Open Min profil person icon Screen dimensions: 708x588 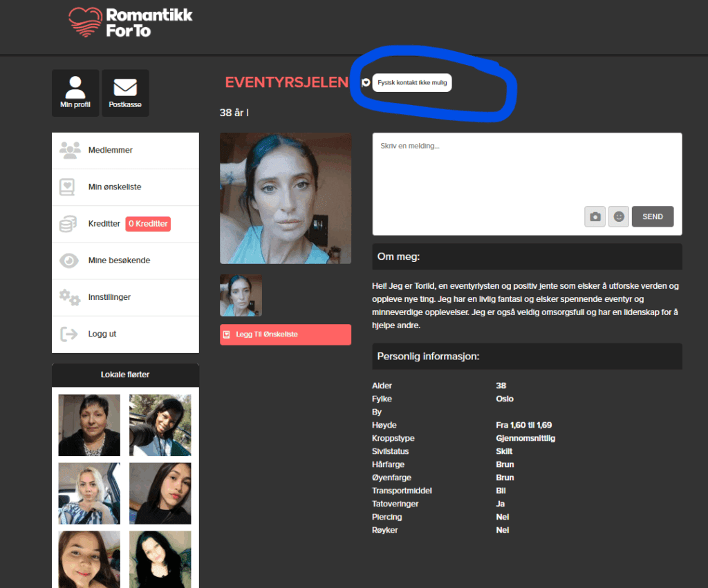[x=75, y=87]
